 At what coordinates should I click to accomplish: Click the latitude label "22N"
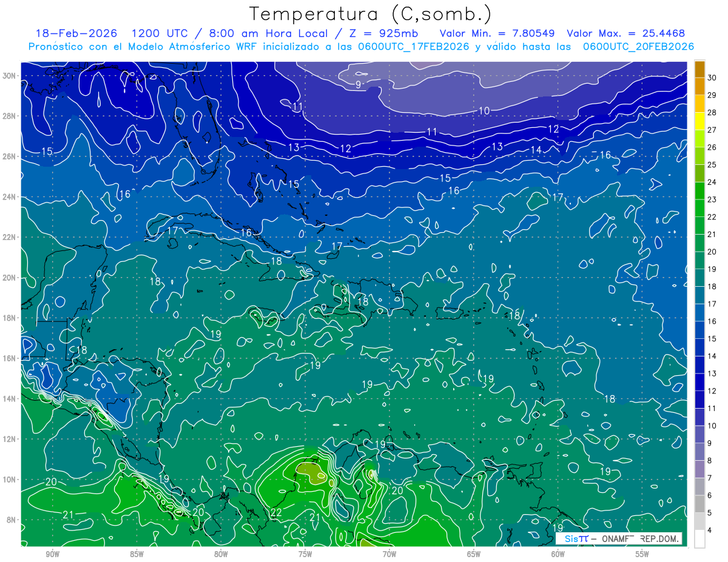coord(9,237)
